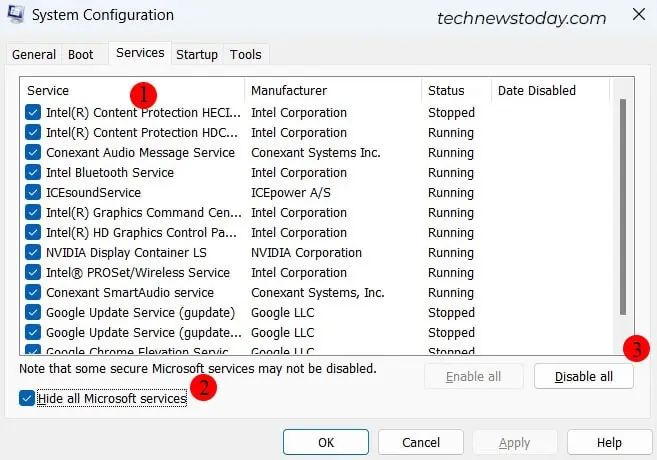The width and height of the screenshot is (657, 460).
Task: Select the Services tab
Action: pyautogui.click(x=140, y=53)
